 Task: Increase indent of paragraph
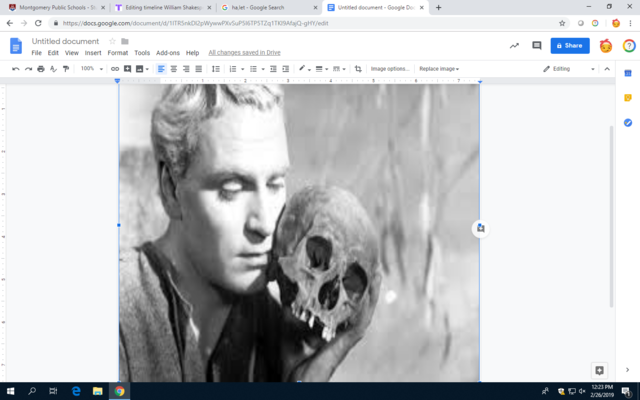[x=286, y=69]
